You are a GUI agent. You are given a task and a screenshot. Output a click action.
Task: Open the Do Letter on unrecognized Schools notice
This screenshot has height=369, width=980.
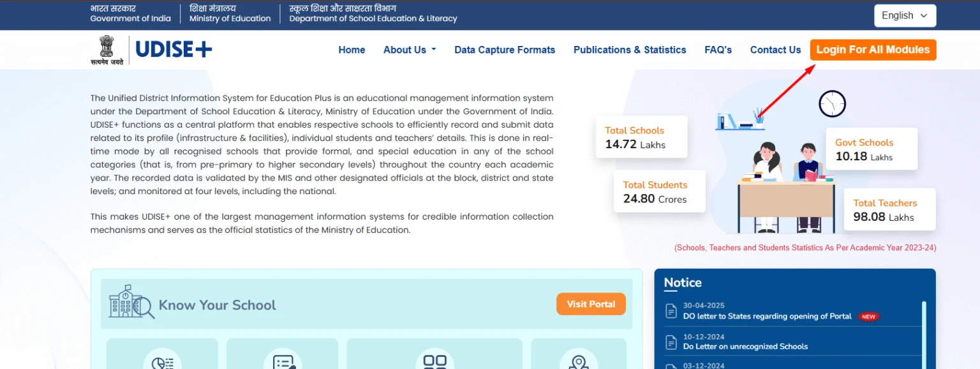745,347
